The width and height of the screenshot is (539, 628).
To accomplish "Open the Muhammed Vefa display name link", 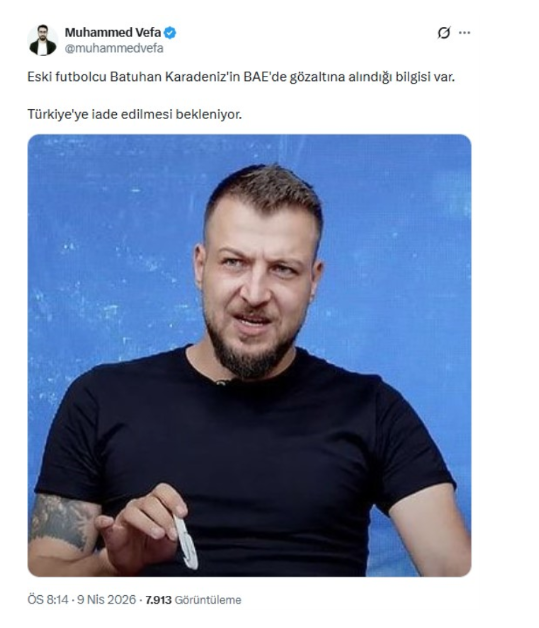I will (x=113, y=32).
